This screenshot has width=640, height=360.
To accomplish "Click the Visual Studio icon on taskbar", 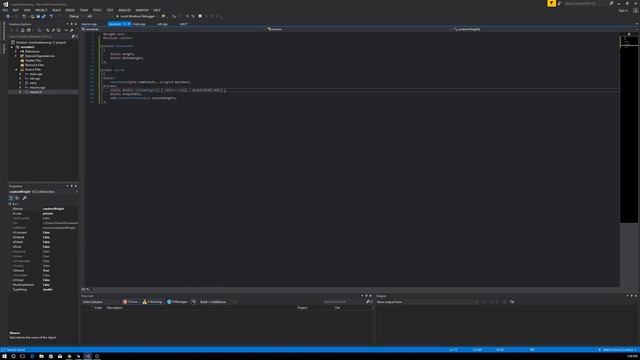I will click(87, 356).
